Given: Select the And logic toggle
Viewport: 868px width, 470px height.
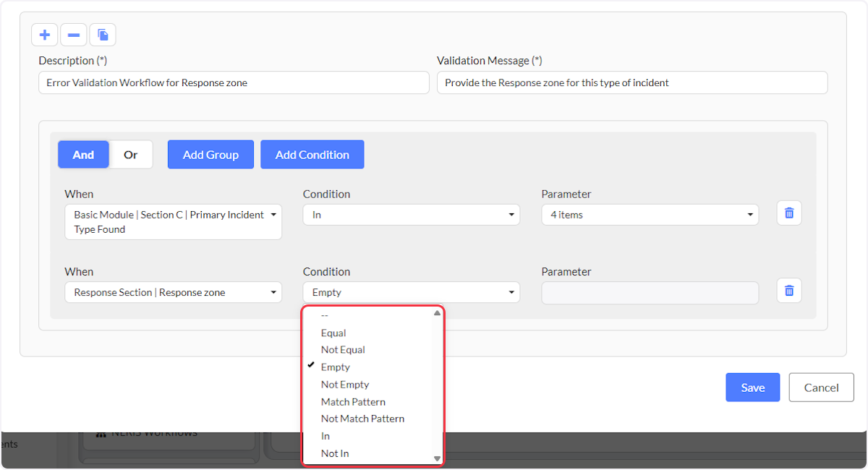Looking at the screenshot, I should [x=83, y=155].
